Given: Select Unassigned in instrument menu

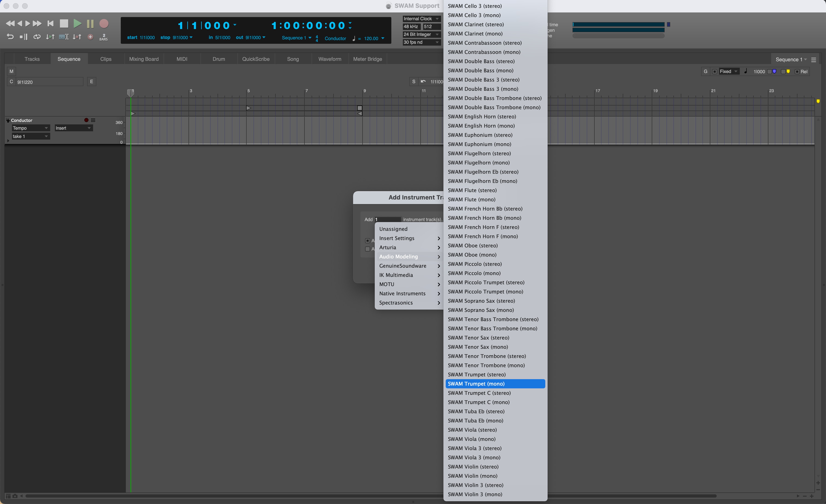Looking at the screenshot, I should [x=393, y=229].
